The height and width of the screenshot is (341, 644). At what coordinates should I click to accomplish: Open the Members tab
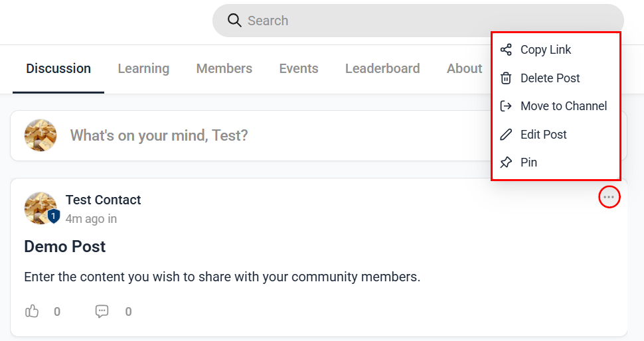pyautogui.click(x=224, y=68)
